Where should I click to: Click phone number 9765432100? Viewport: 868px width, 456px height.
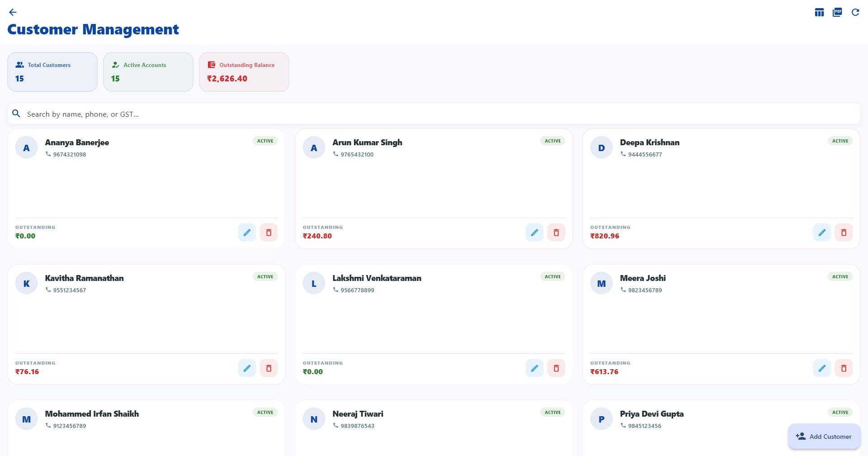coord(357,155)
